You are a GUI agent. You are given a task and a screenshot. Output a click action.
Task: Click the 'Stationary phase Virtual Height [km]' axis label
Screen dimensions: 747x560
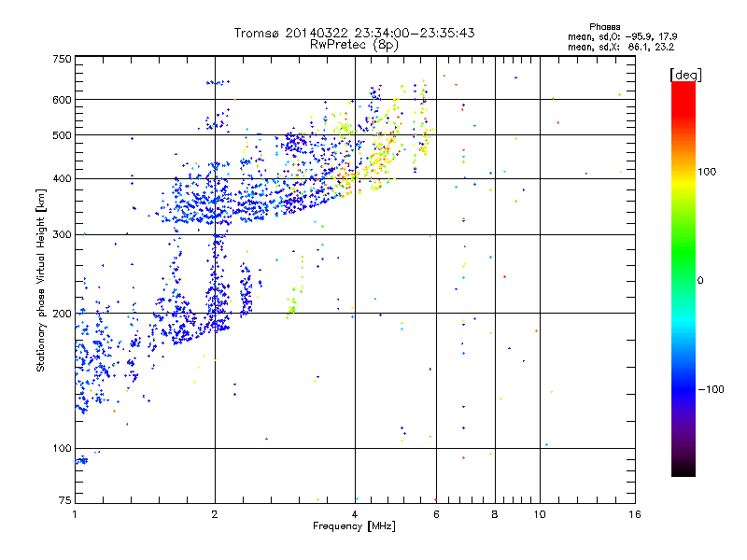(41, 280)
